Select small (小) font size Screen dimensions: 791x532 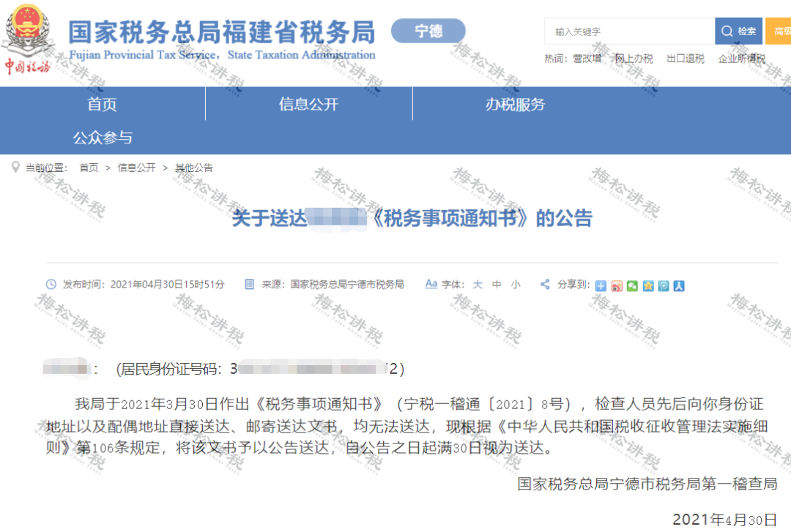(516, 285)
